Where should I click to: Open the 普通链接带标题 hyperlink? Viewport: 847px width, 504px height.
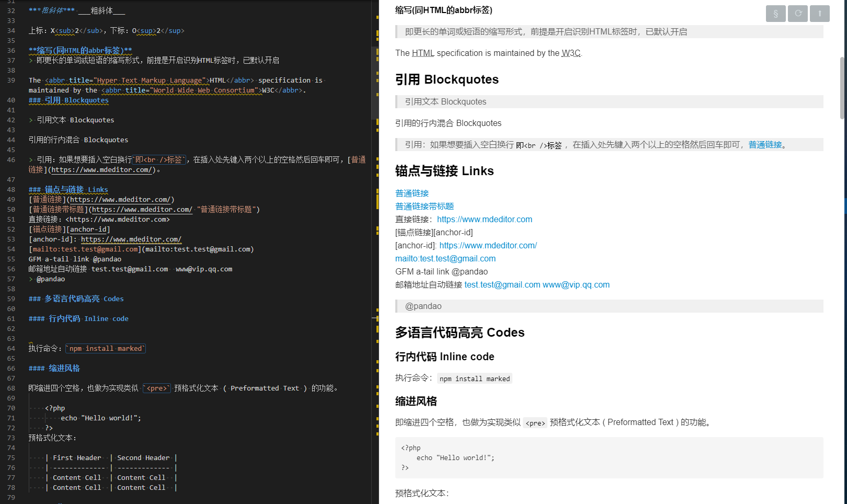(424, 206)
